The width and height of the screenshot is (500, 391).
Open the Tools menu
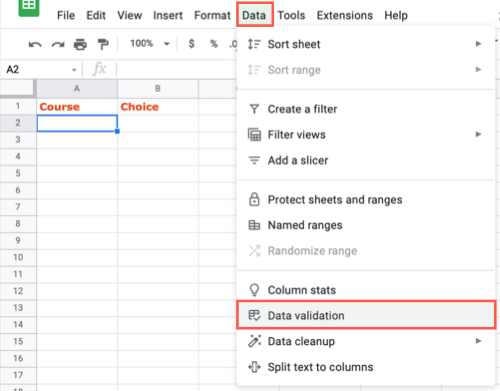click(x=291, y=15)
